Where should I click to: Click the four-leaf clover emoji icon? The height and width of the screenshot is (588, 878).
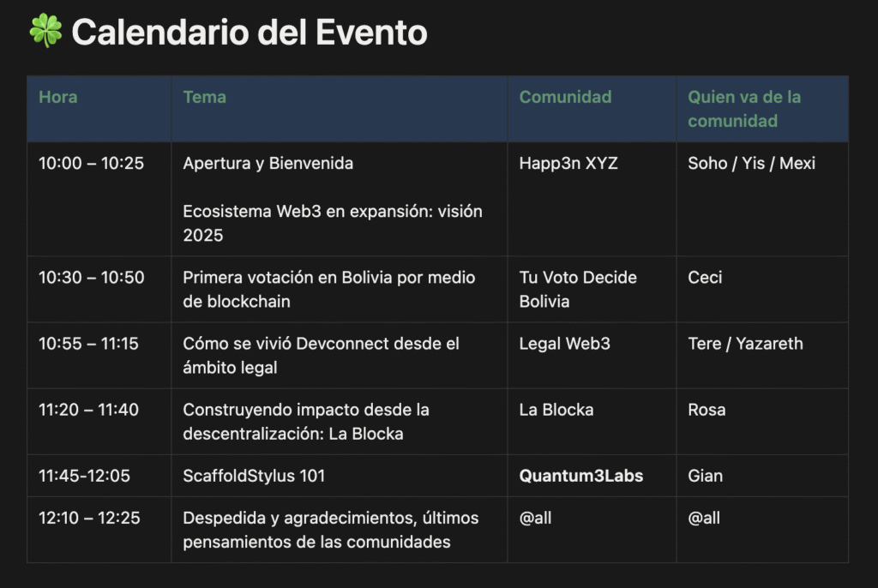click(45, 31)
